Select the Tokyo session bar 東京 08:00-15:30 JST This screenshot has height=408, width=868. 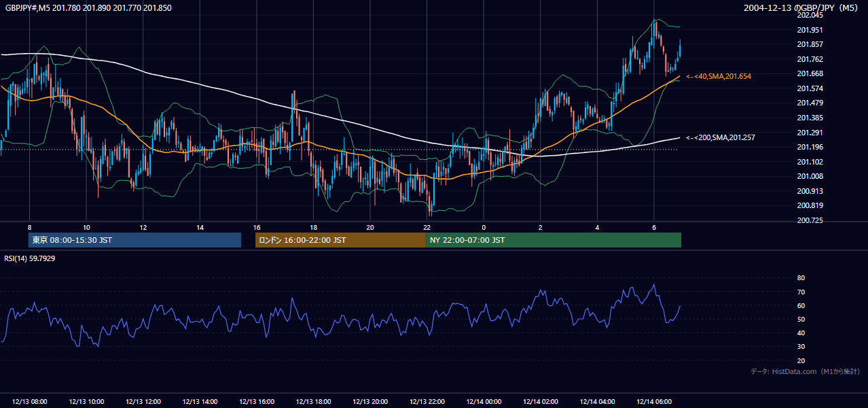coord(134,240)
